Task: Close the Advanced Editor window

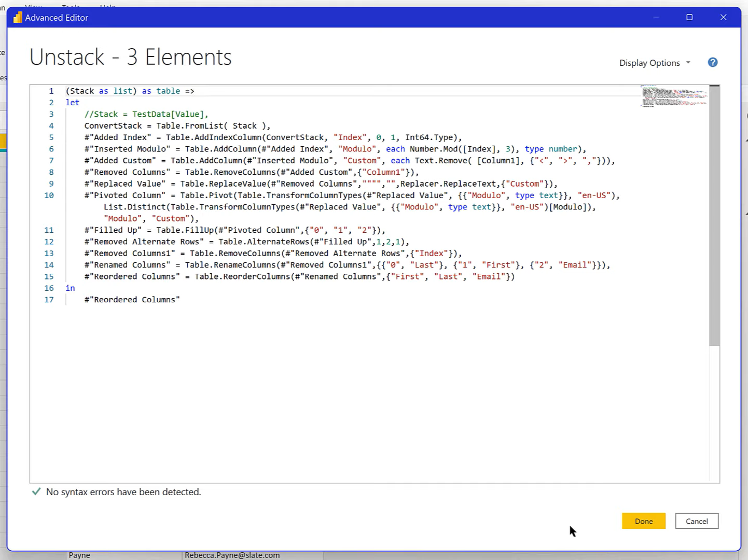Action: pos(723,17)
